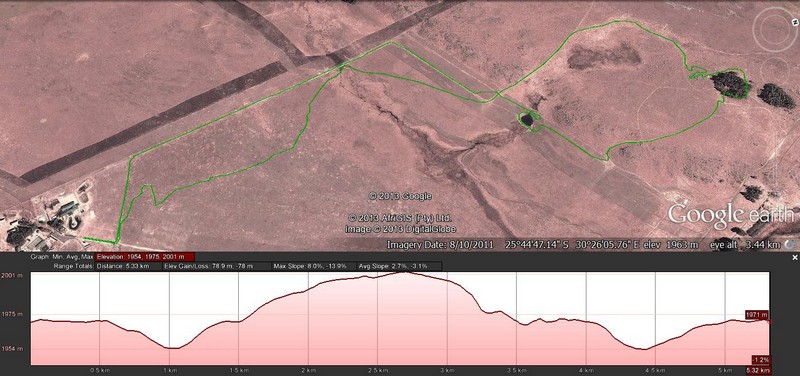Click the Google Earth logo watermark
The image size is (800, 376).
tap(730, 216)
